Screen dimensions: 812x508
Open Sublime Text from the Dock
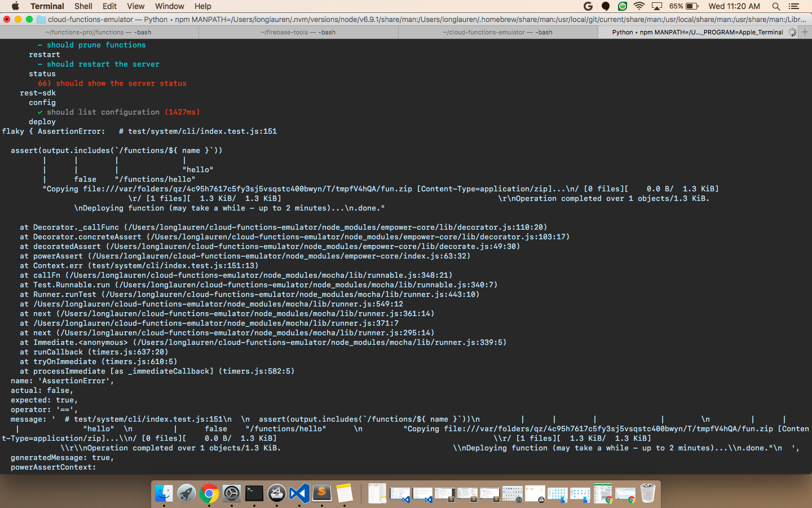point(322,493)
